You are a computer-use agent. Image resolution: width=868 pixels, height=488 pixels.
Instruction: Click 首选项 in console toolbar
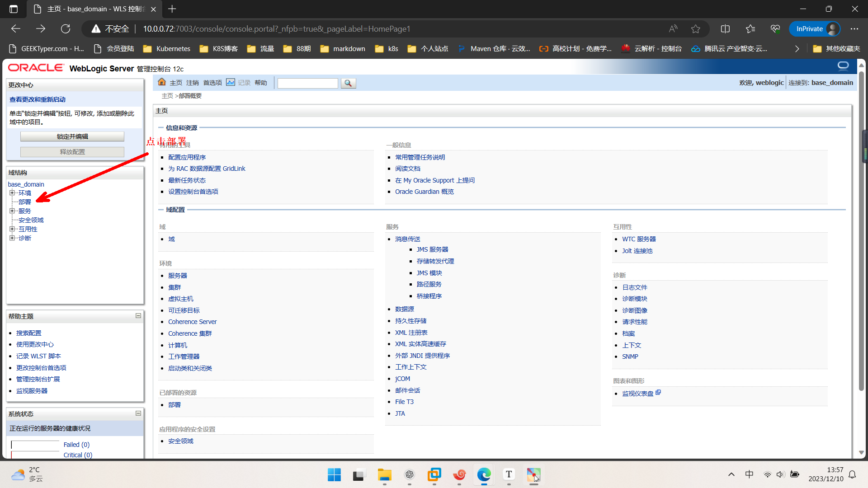coord(212,83)
